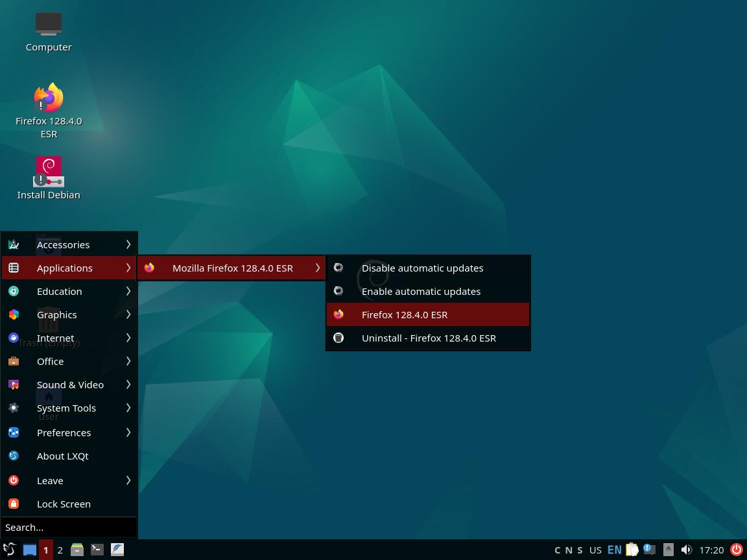Open the Education menu category
Image resolution: width=747 pixels, height=560 pixels.
pyautogui.click(x=69, y=292)
